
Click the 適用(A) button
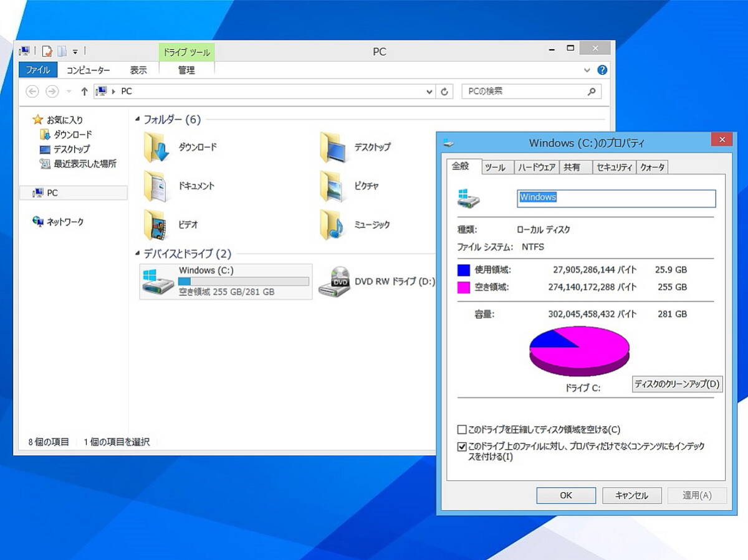(x=697, y=496)
